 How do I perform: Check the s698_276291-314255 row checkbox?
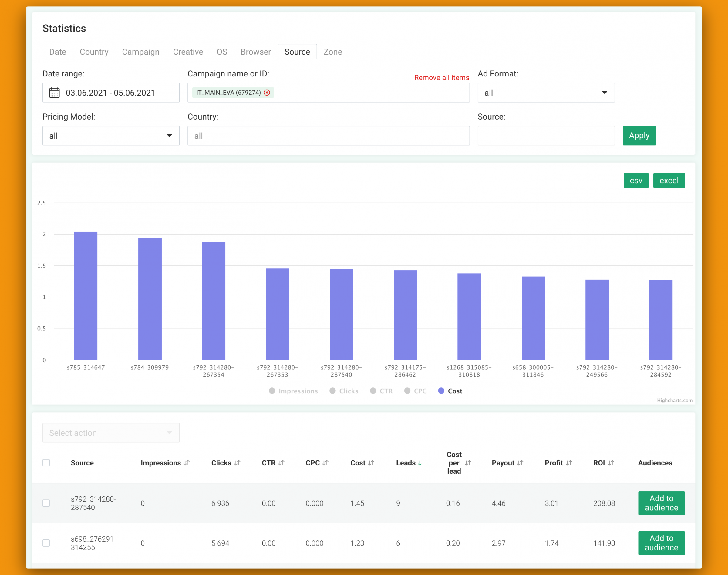coord(46,543)
